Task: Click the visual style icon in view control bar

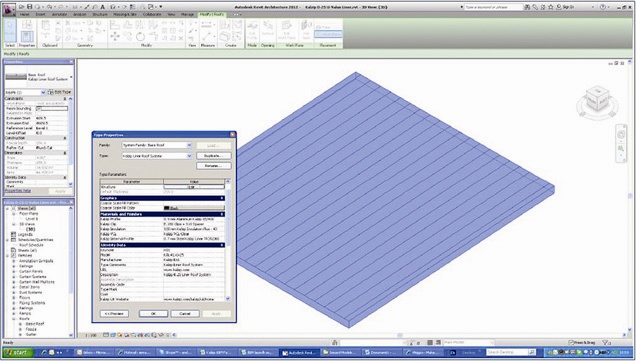Action: [x=113, y=335]
